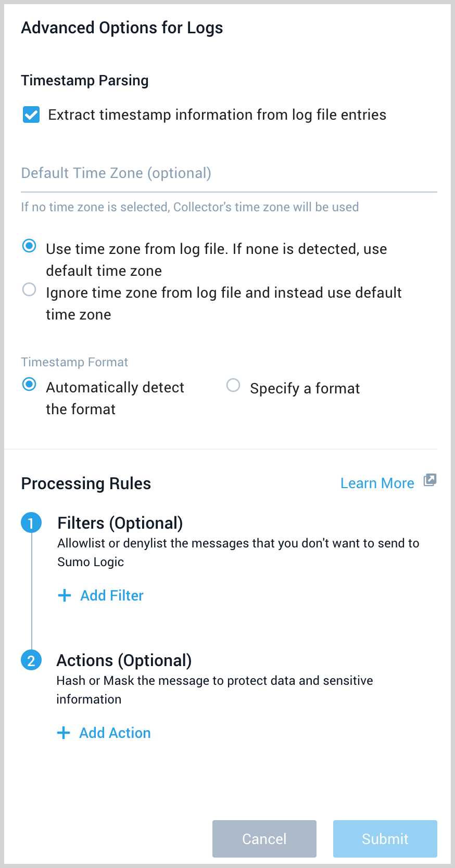Select ignore time zone from log file option
This screenshot has height=868, width=455.
tap(29, 289)
